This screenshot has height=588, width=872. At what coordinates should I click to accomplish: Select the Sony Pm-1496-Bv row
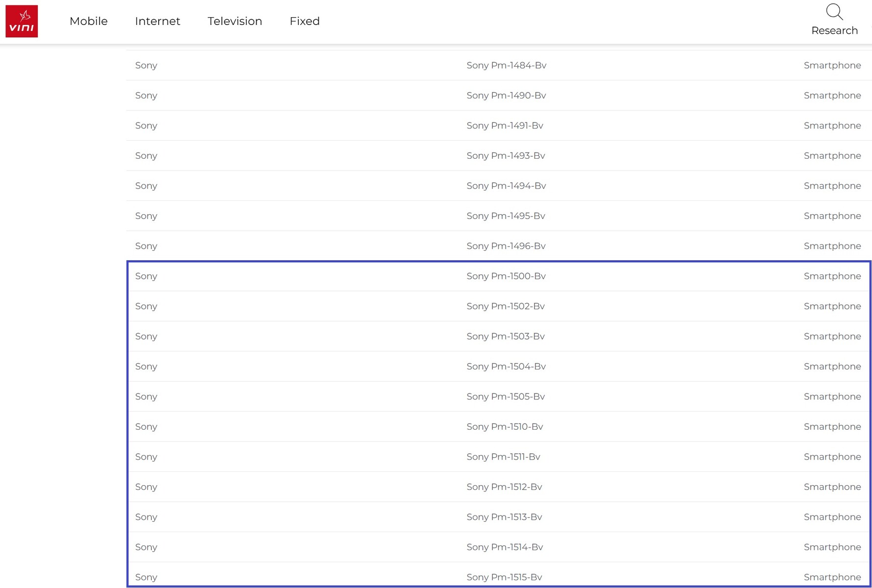coord(506,246)
